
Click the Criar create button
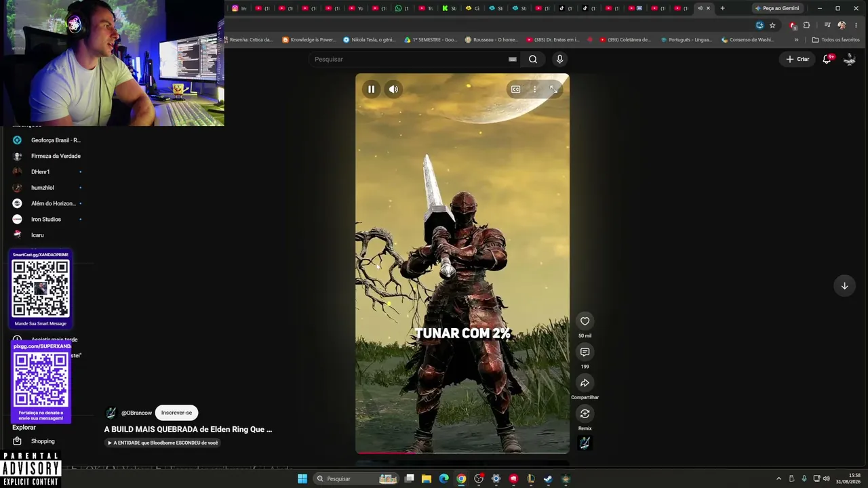tap(797, 59)
